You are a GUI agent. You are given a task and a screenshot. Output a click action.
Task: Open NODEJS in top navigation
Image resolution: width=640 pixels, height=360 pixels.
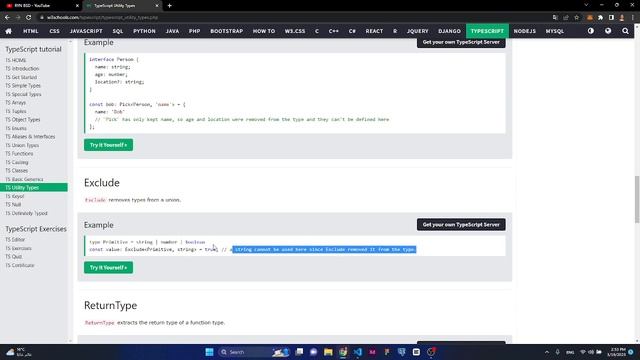point(524,31)
